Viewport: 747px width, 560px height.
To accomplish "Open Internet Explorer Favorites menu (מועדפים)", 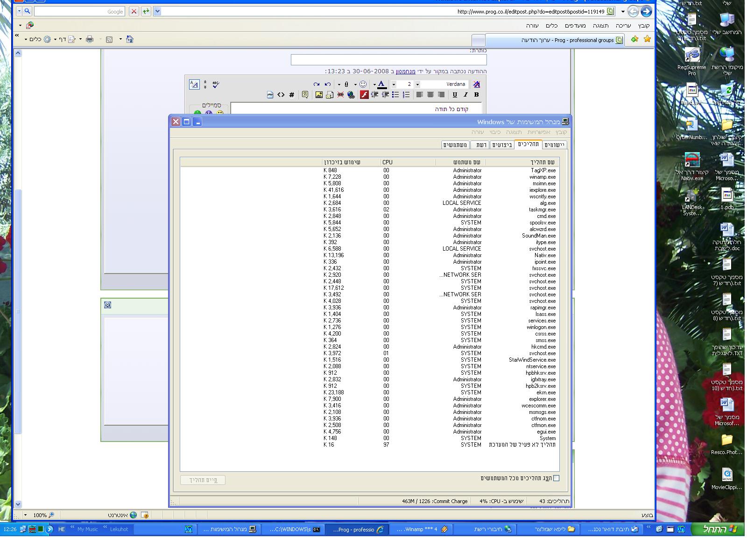I will 575,26.
